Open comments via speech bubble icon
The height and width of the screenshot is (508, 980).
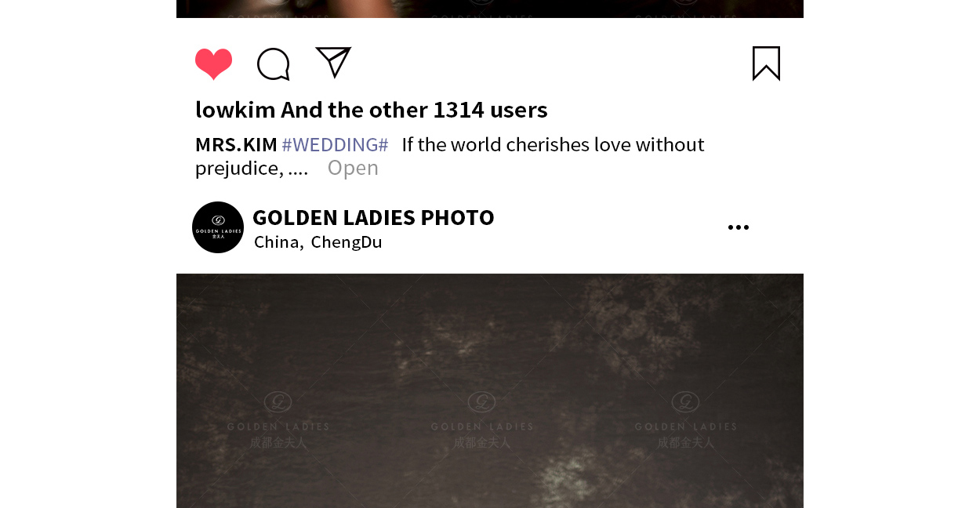(x=274, y=64)
